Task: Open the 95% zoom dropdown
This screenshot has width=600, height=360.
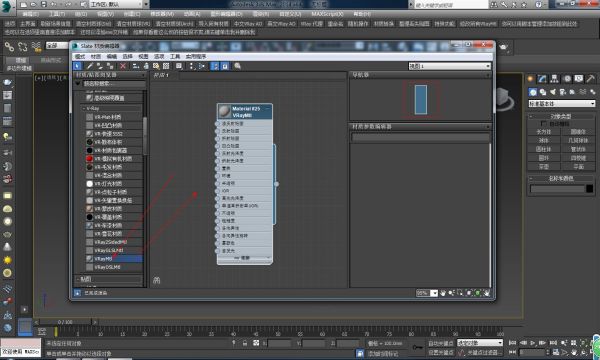Action: pos(434,293)
